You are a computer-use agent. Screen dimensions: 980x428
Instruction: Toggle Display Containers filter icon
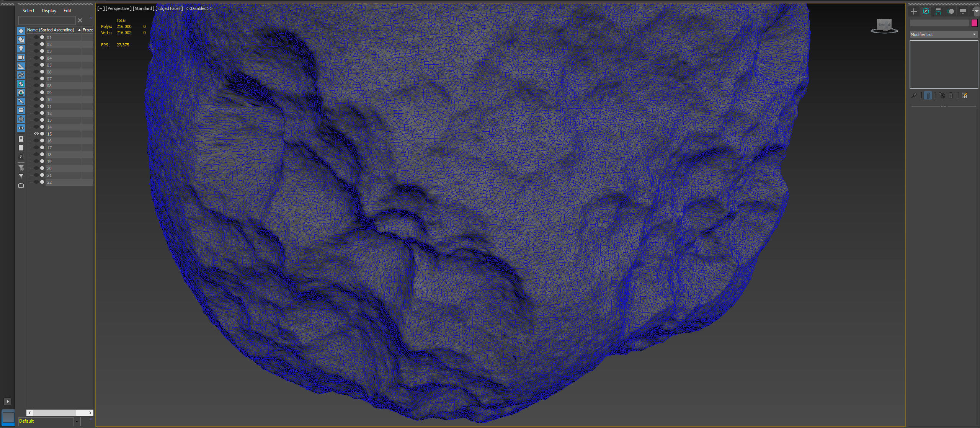[21, 110]
